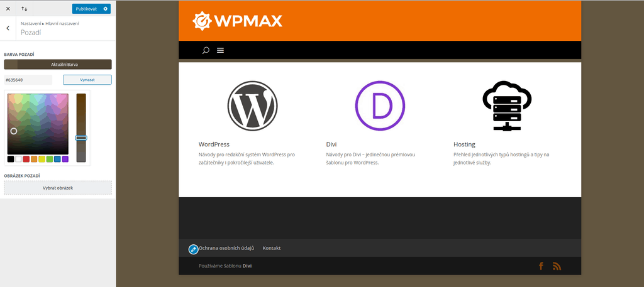
Task: Clear color with Vymazat button
Action: (87, 80)
